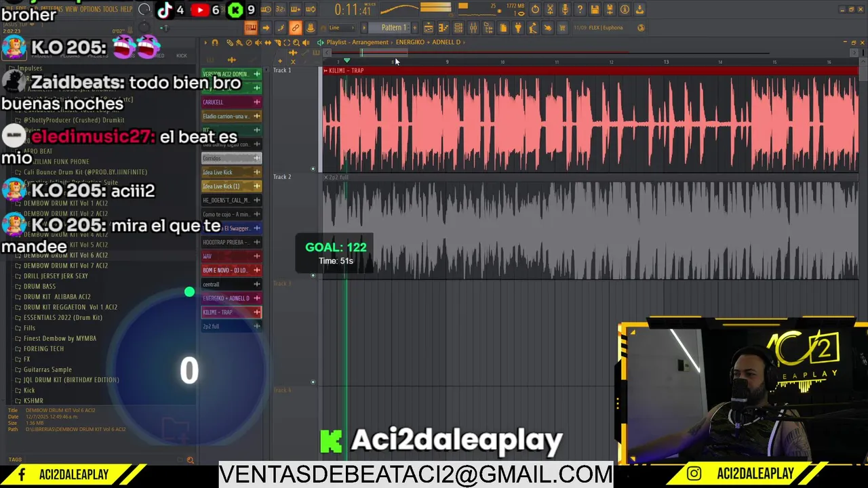Open the Line snap dropdown
The width and height of the screenshot is (868, 488).
[342, 28]
